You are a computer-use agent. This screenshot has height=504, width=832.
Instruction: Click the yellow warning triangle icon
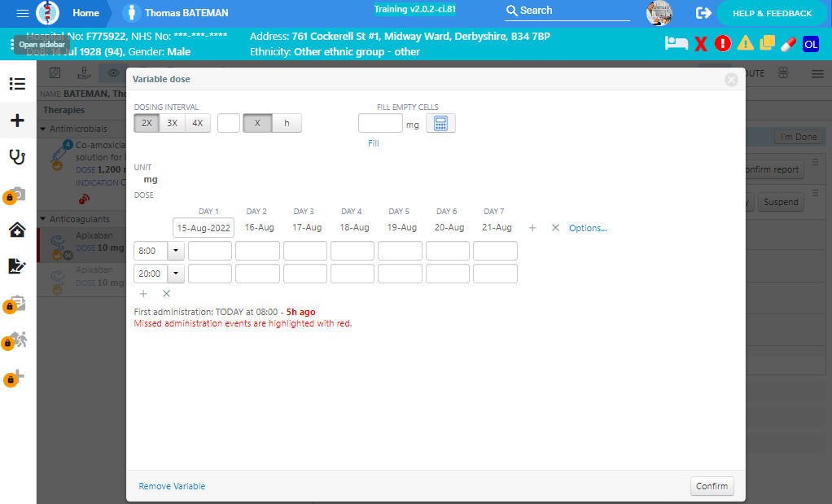point(745,43)
